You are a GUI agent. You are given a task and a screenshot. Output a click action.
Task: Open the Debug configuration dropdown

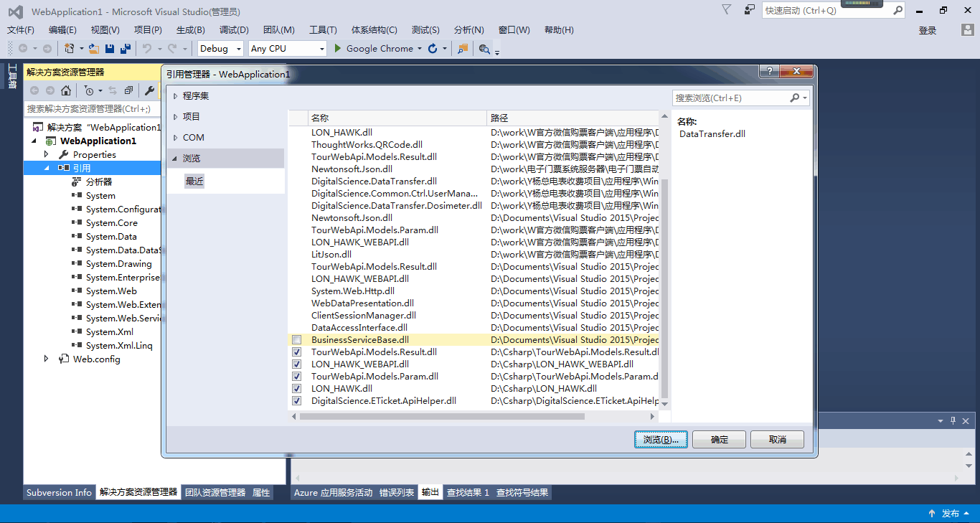pyautogui.click(x=222, y=49)
